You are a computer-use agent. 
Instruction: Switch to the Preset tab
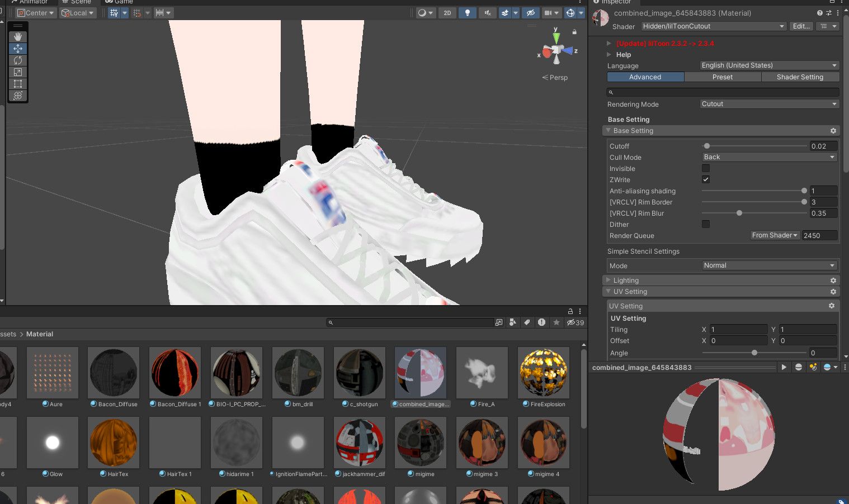723,77
